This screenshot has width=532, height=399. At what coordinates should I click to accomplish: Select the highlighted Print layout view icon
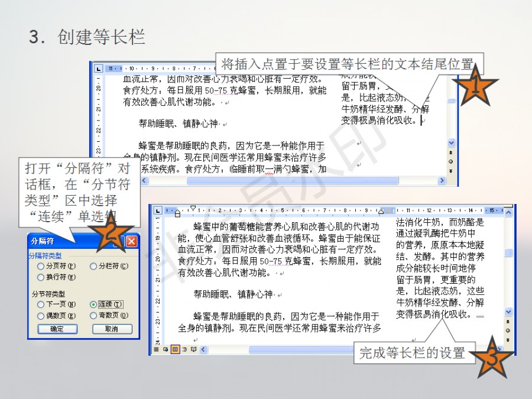point(176,349)
